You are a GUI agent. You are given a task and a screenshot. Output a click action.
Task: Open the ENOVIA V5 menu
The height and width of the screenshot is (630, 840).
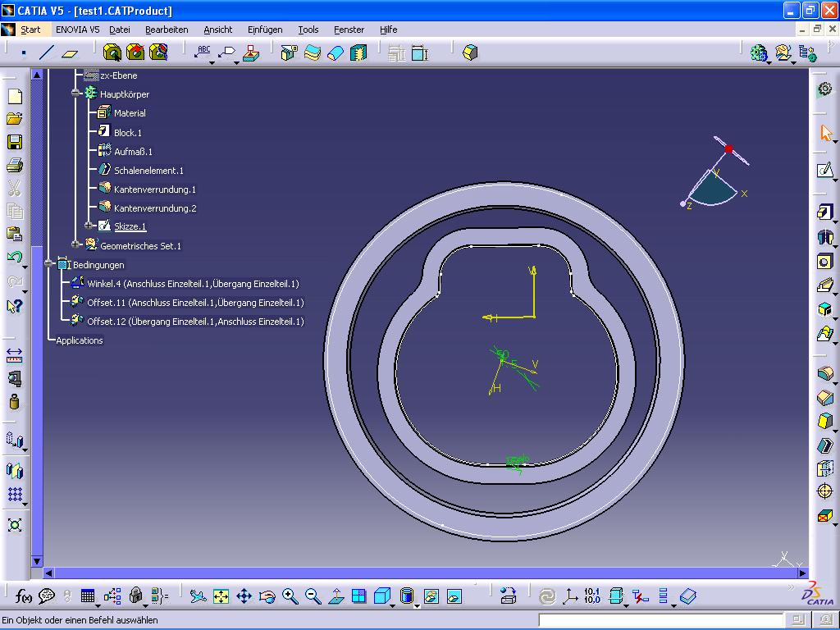click(x=78, y=30)
